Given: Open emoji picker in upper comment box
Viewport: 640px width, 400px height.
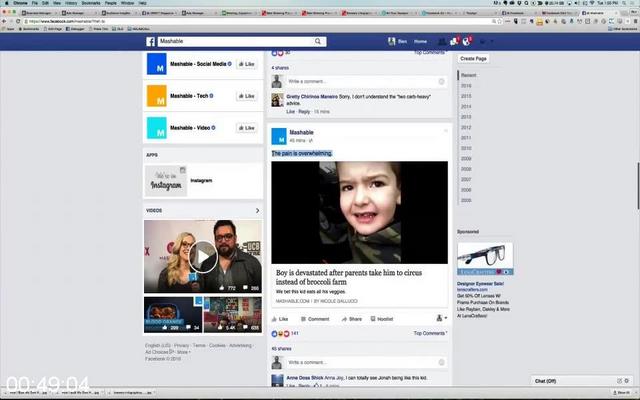Looking at the screenshot, I should 441,82.
